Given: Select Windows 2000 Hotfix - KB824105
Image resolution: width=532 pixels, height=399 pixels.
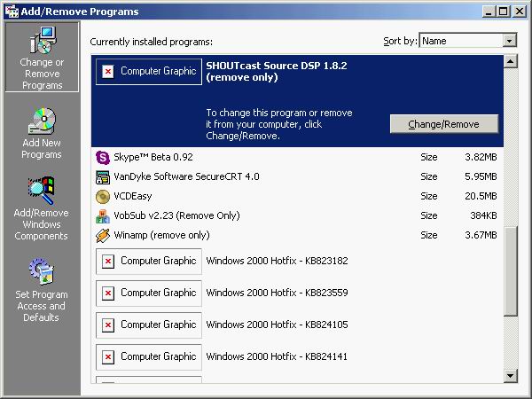Looking at the screenshot, I should click(x=297, y=325).
